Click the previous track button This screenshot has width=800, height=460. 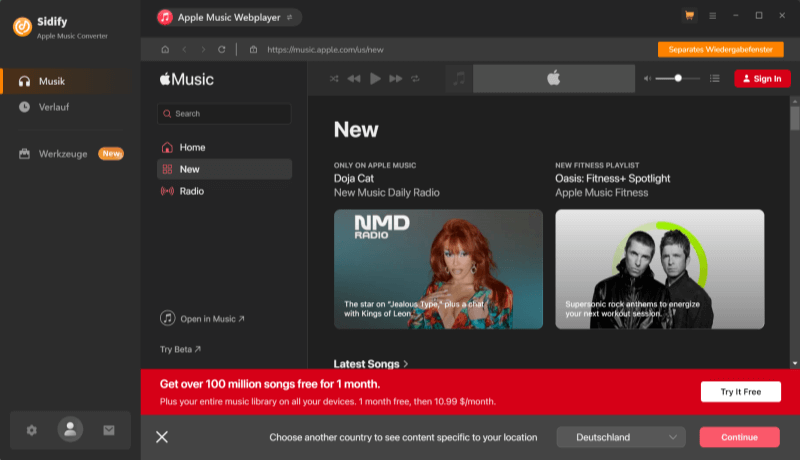click(x=354, y=79)
